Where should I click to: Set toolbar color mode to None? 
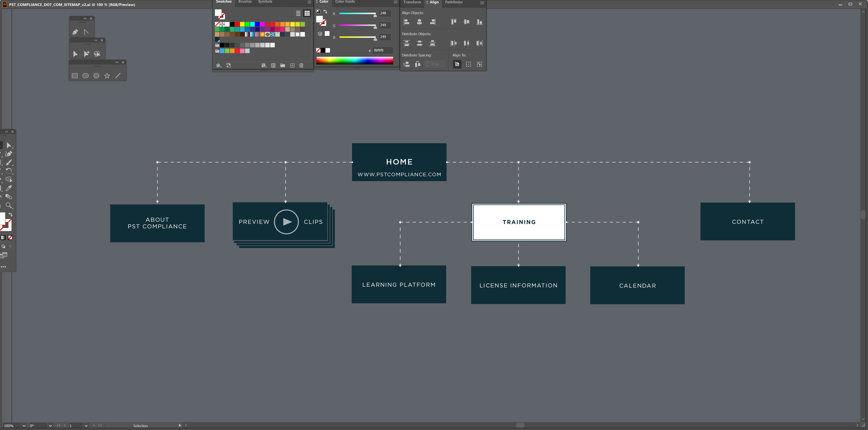click(x=11, y=237)
